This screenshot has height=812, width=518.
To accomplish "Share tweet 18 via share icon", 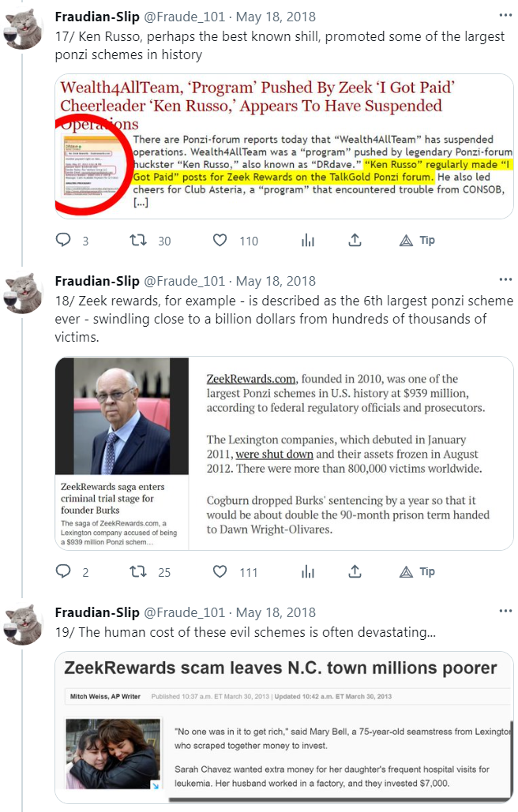I will click(355, 571).
